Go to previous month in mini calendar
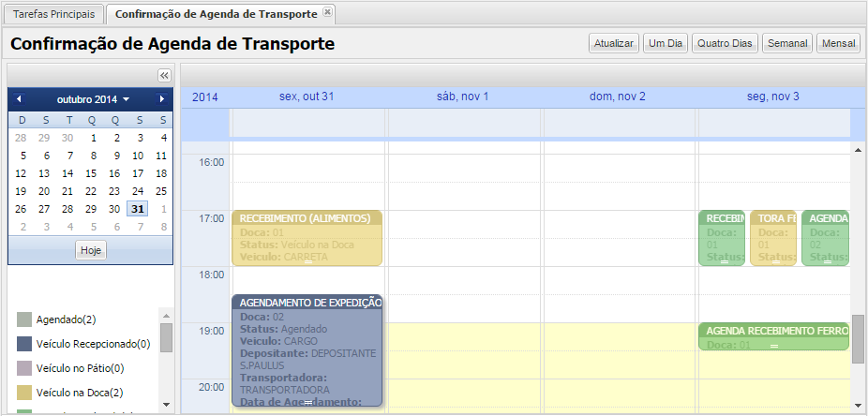This screenshot has height=416, width=868. (19, 98)
